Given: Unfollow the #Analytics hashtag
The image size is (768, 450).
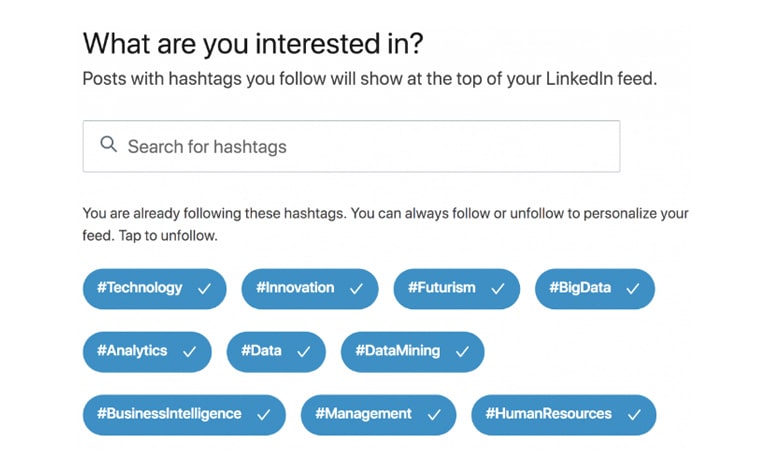Looking at the screenshot, I should [x=147, y=352].
